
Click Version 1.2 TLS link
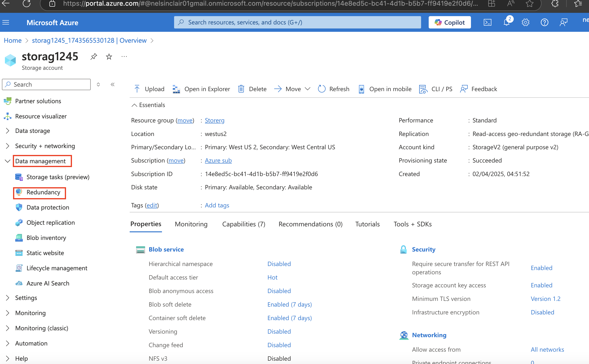tap(545, 299)
